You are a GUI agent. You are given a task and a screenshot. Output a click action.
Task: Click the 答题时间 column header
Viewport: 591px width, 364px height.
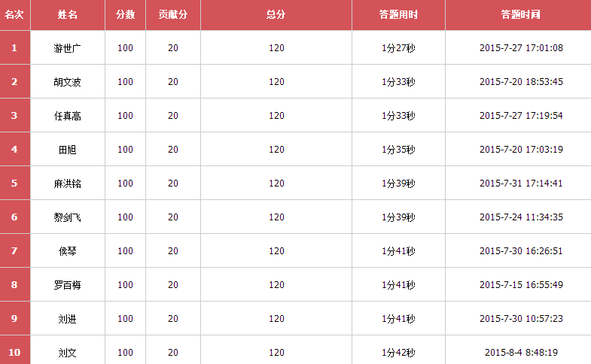pyautogui.click(x=520, y=15)
